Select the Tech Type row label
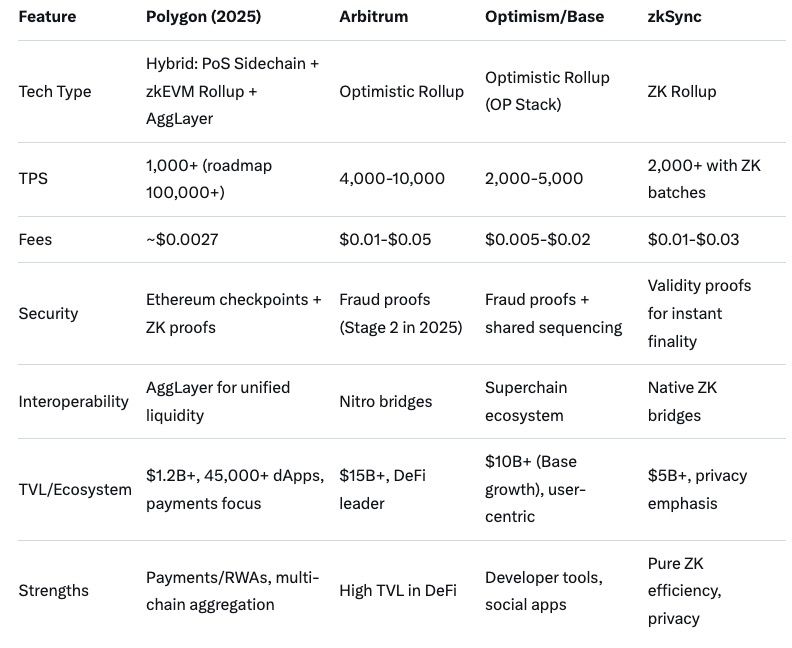 click(x=54, y=92)
